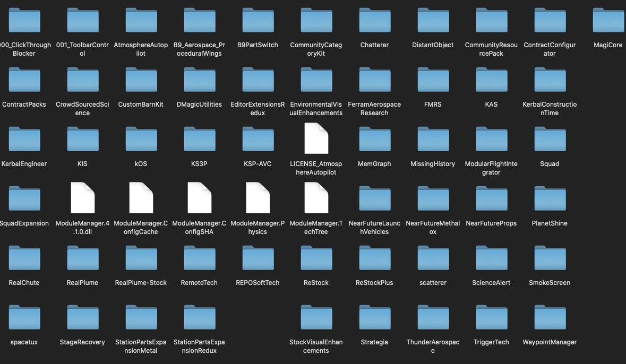Select the Strategia folder

374,317
